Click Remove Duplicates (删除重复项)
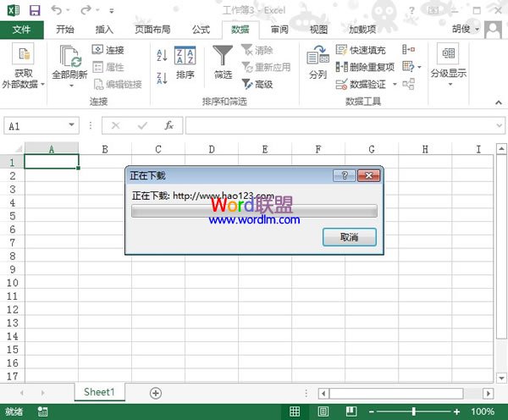 click(365, 67)
